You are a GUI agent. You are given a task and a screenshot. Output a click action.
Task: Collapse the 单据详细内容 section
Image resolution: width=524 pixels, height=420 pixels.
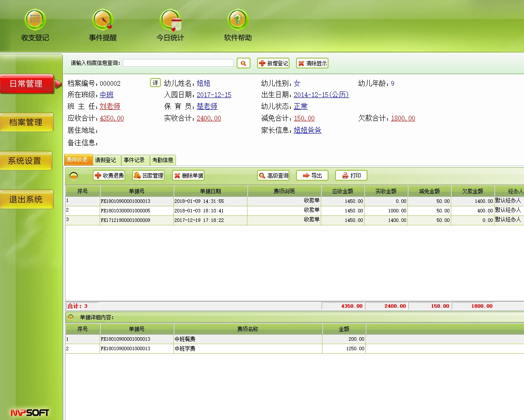[x=71, y=317]
